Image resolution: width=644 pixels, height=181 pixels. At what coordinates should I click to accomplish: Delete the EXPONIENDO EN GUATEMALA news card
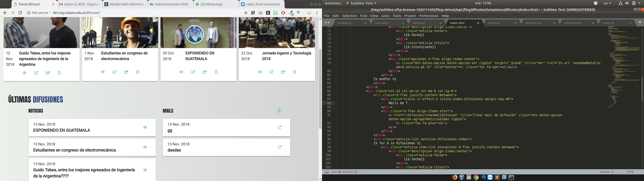pyautogui.click(x=216, y=72)
